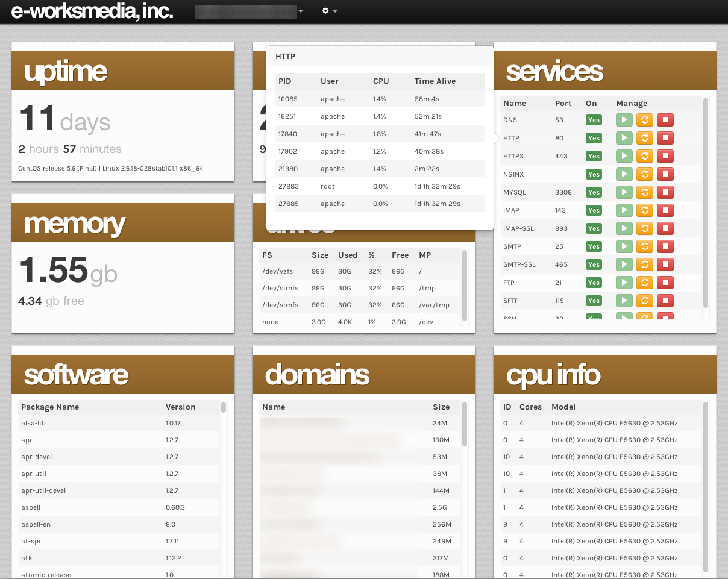
Task: Click the DNS 'Yes' status badge
Action: [594, 120]
